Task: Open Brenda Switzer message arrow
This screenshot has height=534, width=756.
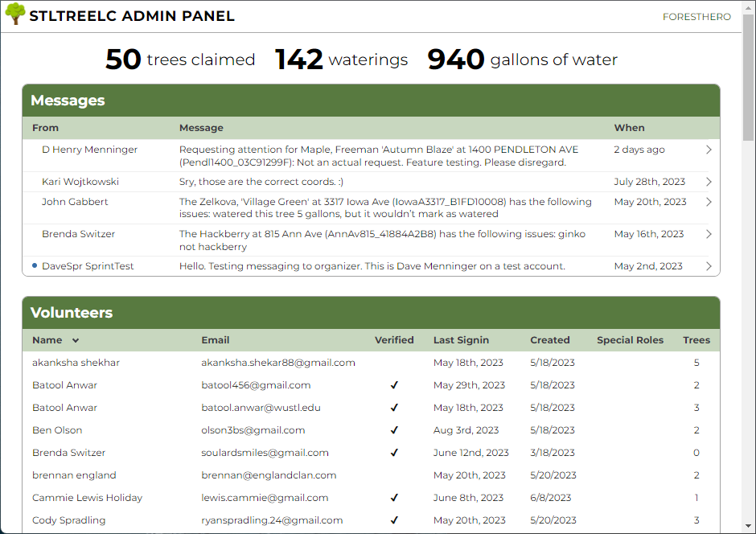Action: click(709, 234)
